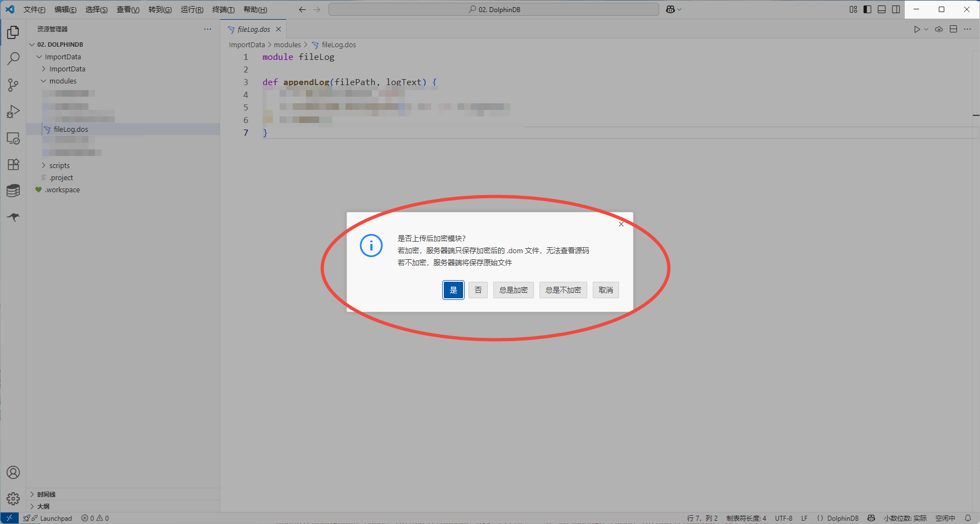
Task: Open the Source Control view
Action: [13, 85]
